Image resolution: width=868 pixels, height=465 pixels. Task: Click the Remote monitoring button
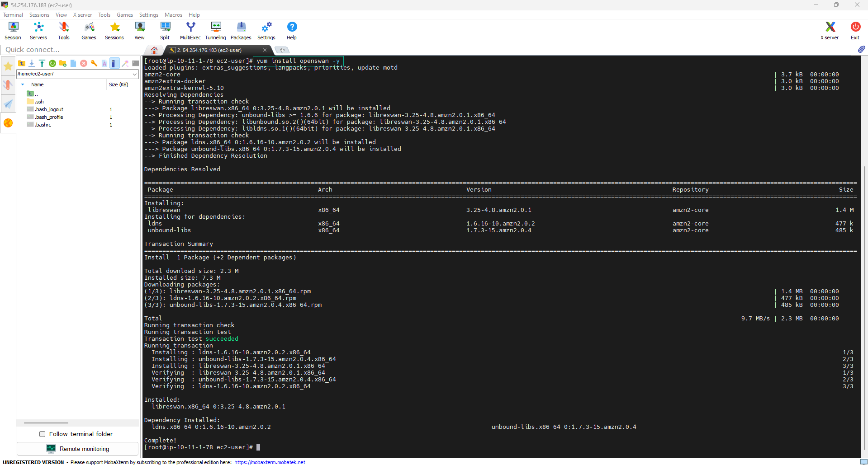[78, 449]
